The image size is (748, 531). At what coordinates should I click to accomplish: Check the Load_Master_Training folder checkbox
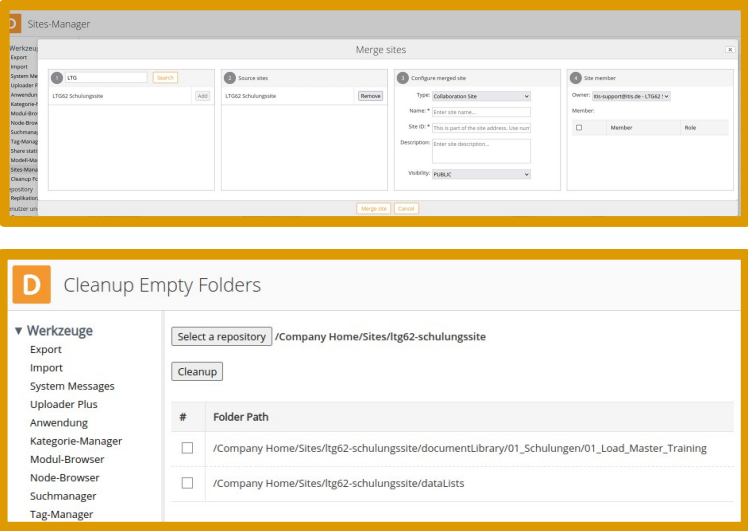click(x=187, y=448)
